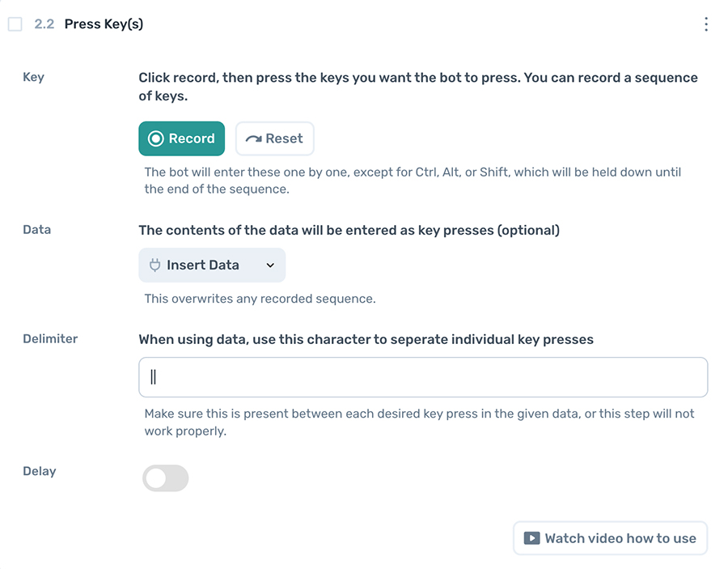
Task: Check the checkbox beside step 2.2
Action: (14, 23)
